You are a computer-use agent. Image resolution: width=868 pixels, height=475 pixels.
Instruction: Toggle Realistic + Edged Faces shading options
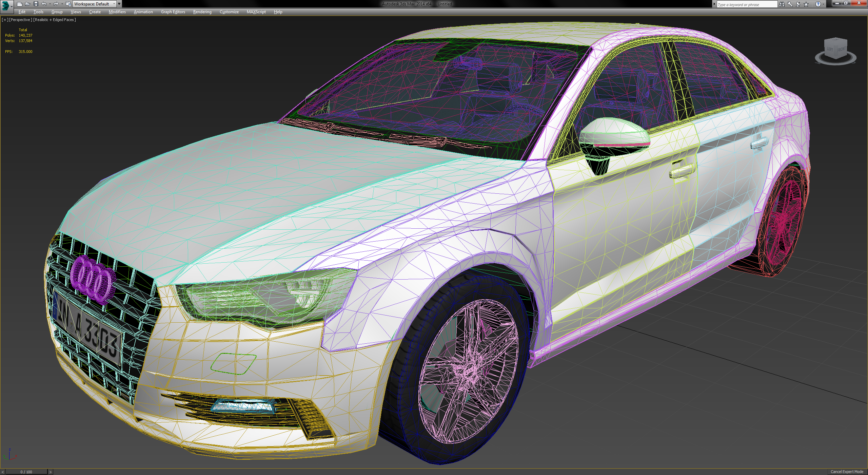(54, 20)
